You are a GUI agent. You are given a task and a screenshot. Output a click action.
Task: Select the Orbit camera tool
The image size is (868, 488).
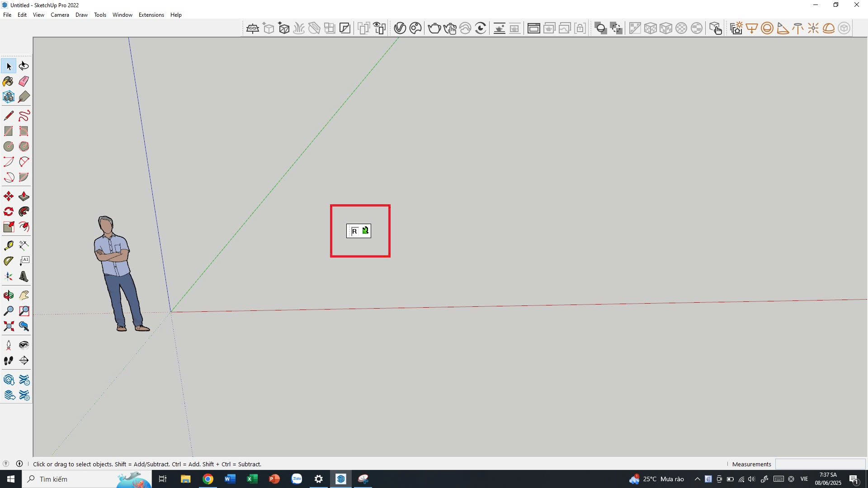pos(8,296)
